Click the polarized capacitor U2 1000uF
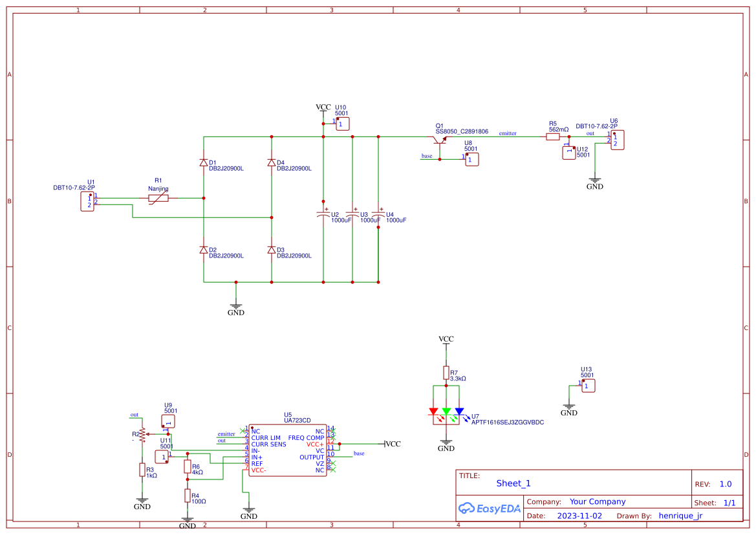This screenshot has height=537, width=756. point(323,214)
